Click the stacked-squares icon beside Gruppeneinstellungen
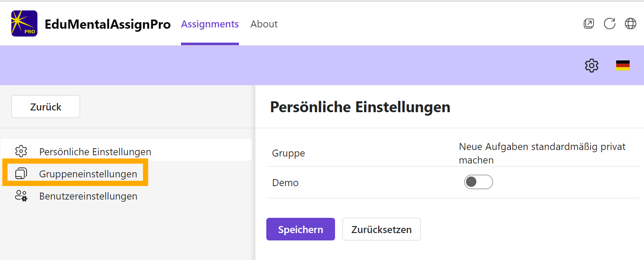This screenshot has height=260, width=644. click(x=21, y=173)
